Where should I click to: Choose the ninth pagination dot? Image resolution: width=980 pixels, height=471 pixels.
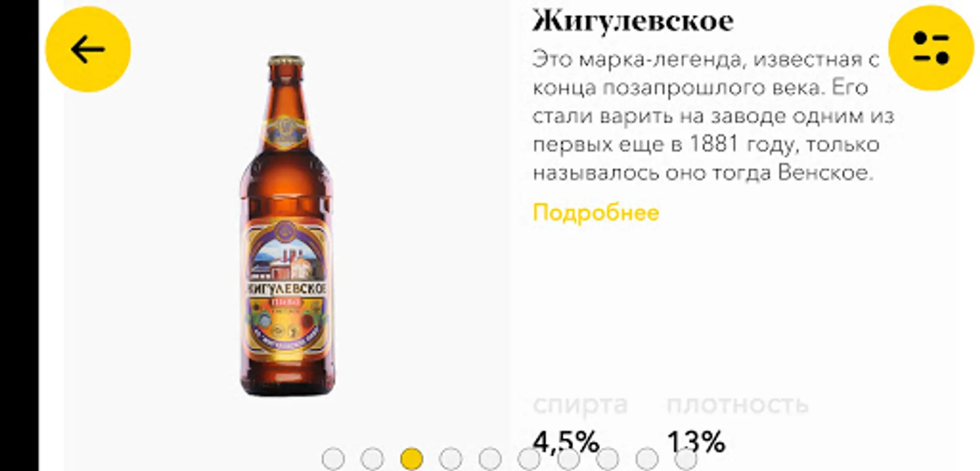(x=647, y=459)
